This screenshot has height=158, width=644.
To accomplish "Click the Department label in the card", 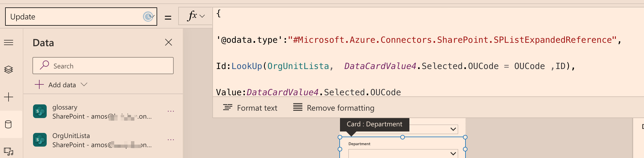I will (359, 144).
